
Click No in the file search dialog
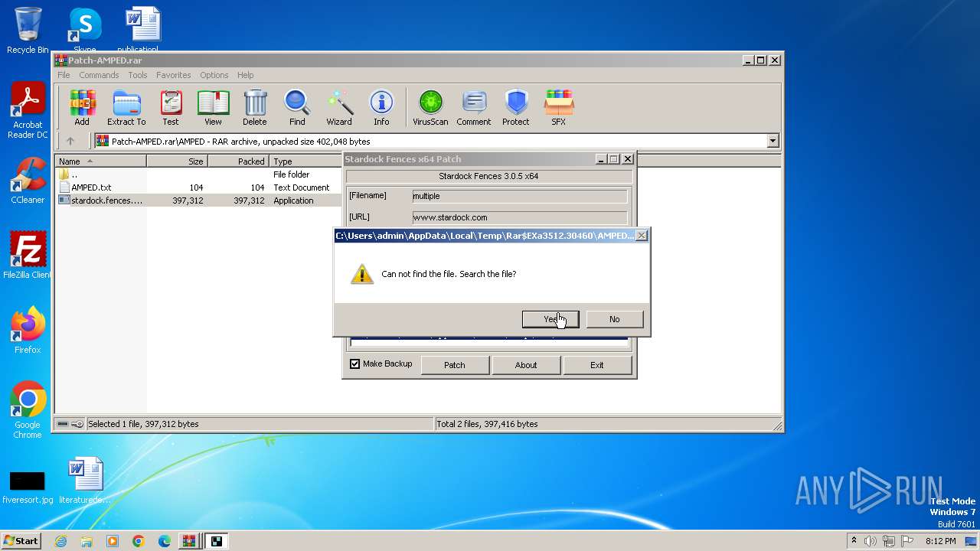[615, 319]
